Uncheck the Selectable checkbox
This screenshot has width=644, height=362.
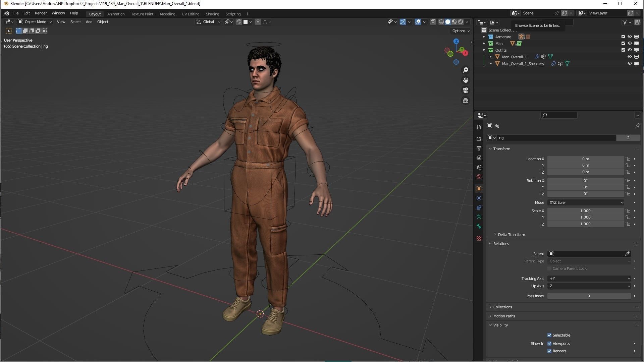coord(549,335)
